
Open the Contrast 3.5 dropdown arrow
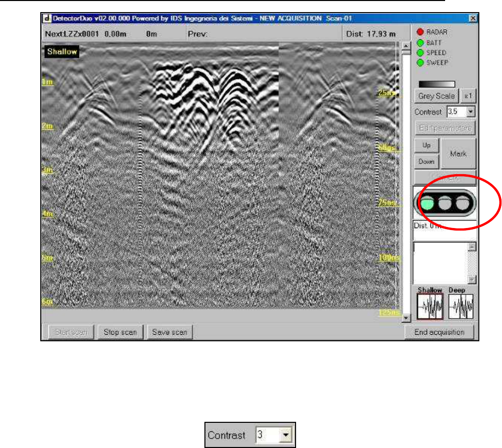[x=470, y=112]
